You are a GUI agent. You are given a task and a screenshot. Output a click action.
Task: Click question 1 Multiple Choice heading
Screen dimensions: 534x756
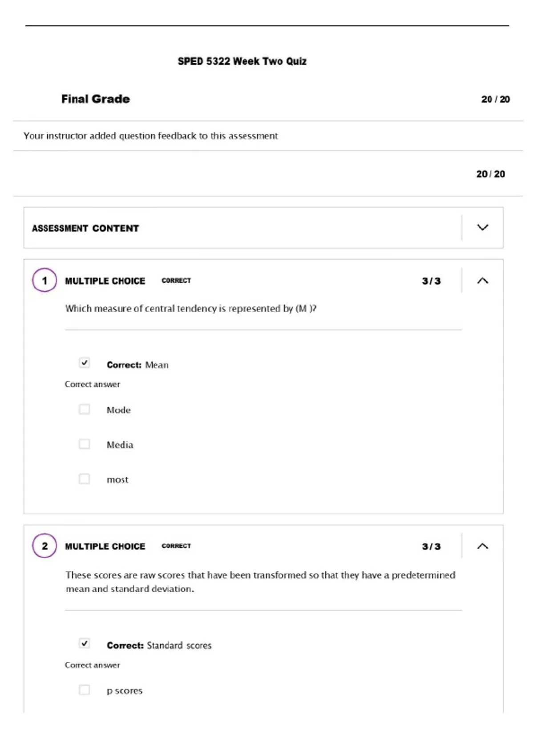[x=105, y=281]
